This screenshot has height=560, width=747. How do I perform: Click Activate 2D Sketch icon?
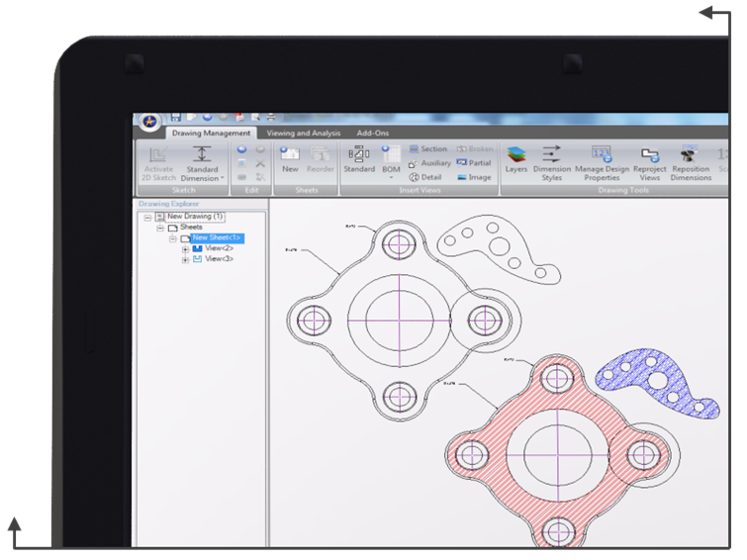pos(158,155)
